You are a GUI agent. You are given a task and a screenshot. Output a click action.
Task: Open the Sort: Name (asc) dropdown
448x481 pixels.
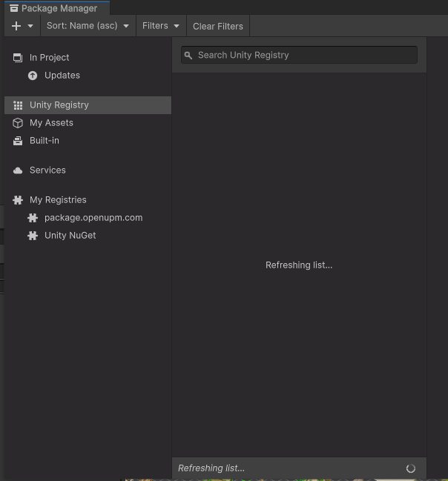pyautogui.click(x=88, y=26)
